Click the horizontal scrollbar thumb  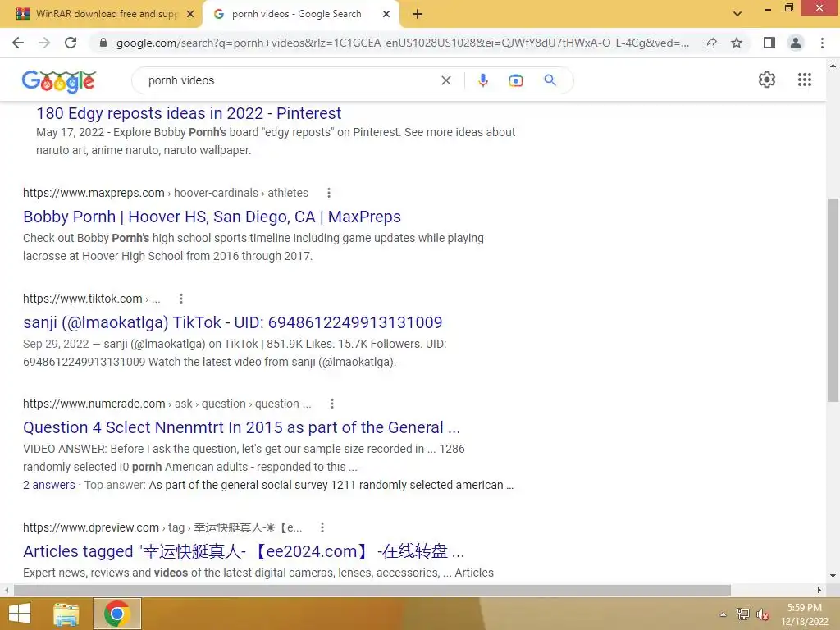click(372, 590)
